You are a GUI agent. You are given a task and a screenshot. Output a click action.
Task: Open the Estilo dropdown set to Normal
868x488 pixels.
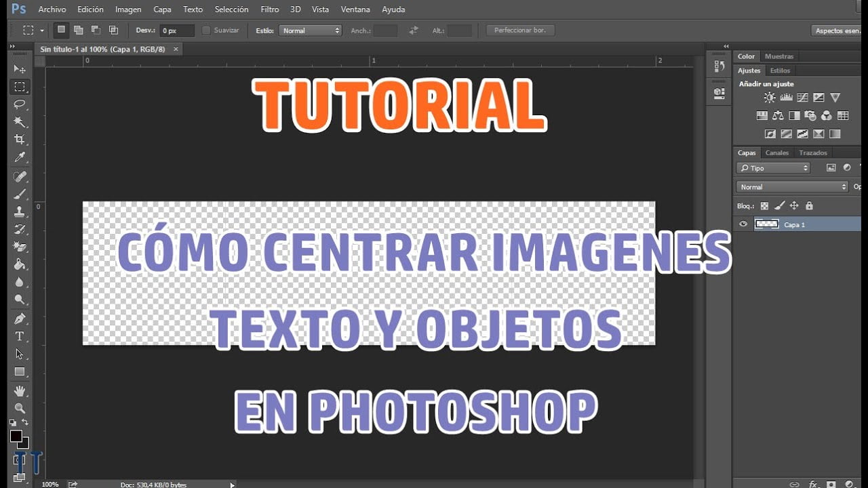click(x=310, y=30)
